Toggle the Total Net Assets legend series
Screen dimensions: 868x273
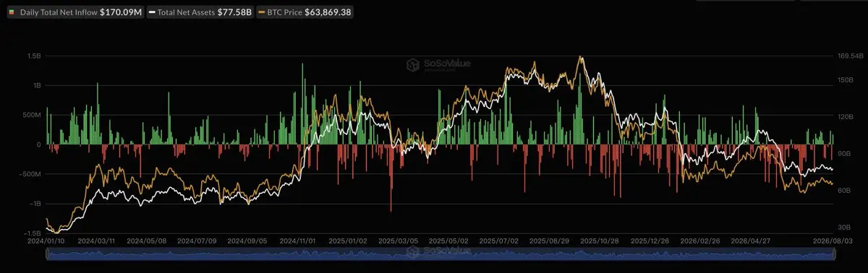tap(200, 12)
